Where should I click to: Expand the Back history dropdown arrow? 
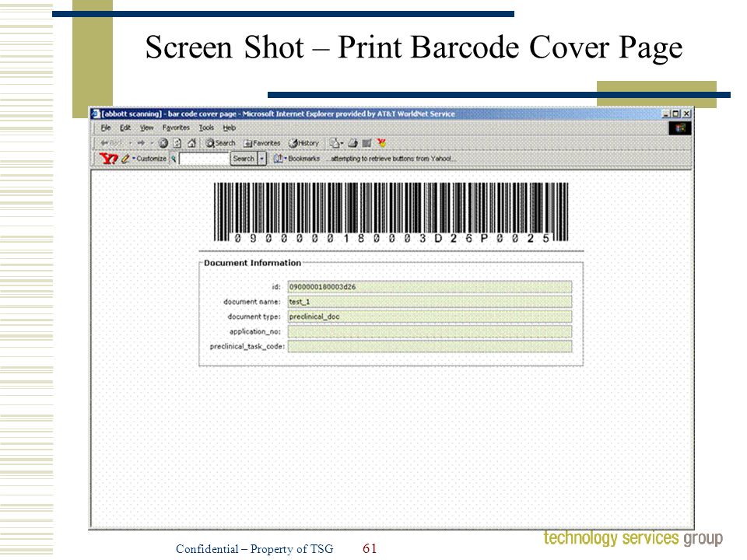(130, 143)
